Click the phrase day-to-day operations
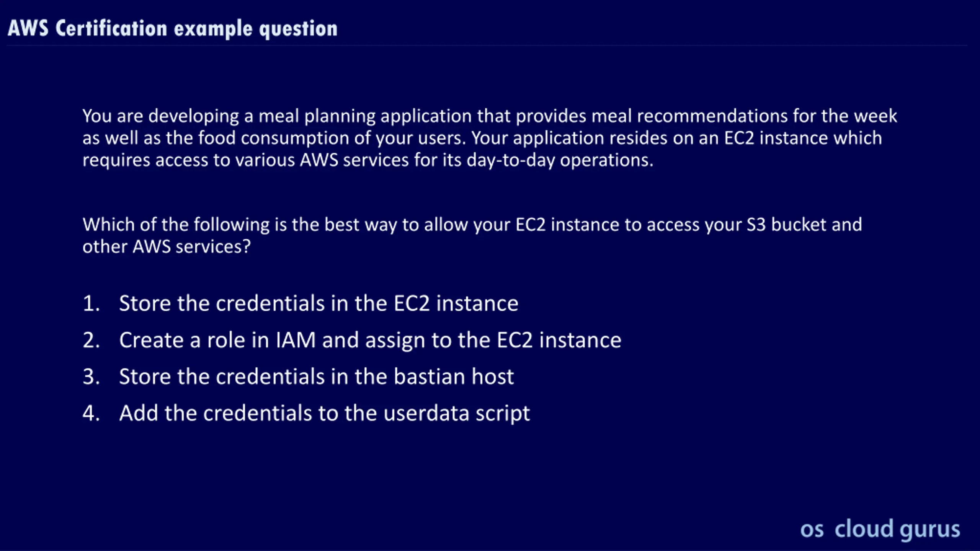 560,160
